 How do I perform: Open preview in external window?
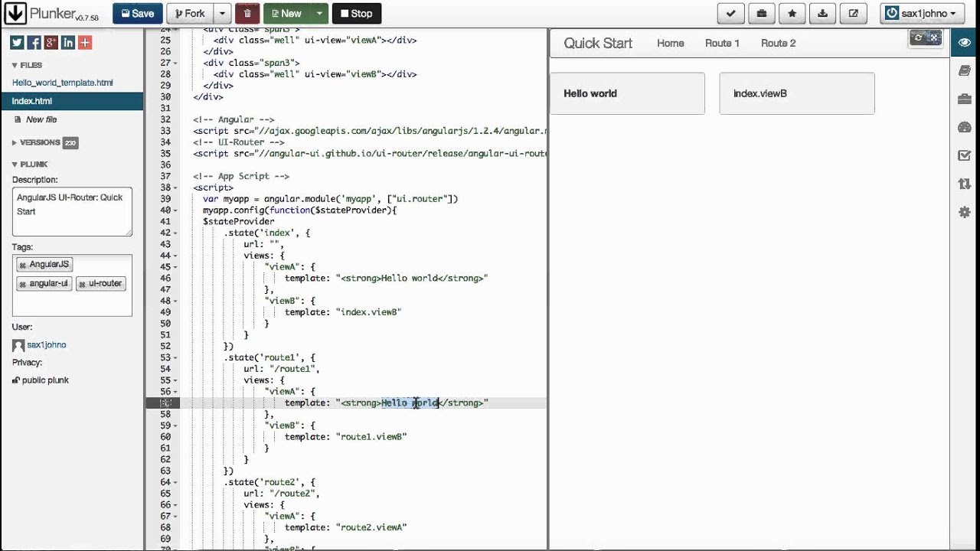853,13
